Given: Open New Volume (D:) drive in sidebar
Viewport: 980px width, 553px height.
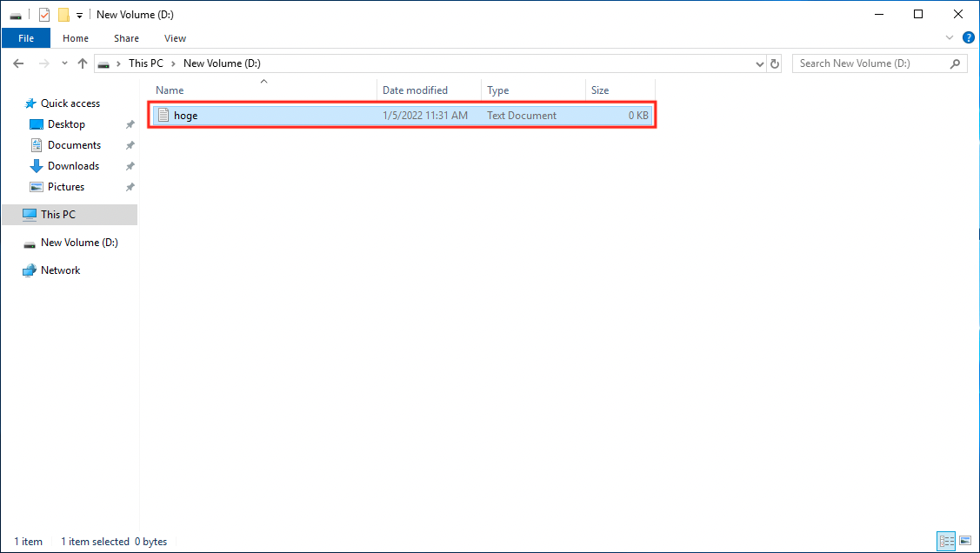Looking at the screenshot, I should [79, 242].
